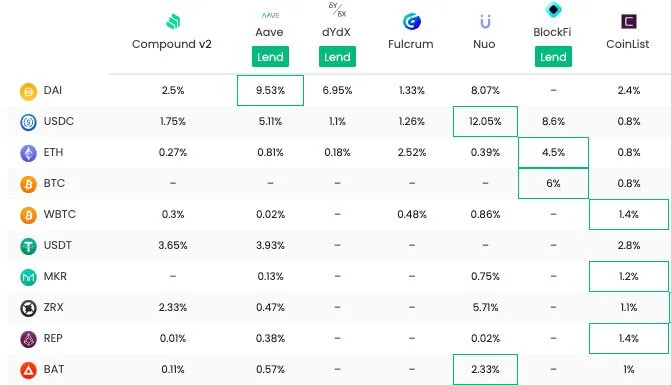Screen dimensions: 671x385
Task: Click the REP token icon
Action: click(x=28, y=339)
